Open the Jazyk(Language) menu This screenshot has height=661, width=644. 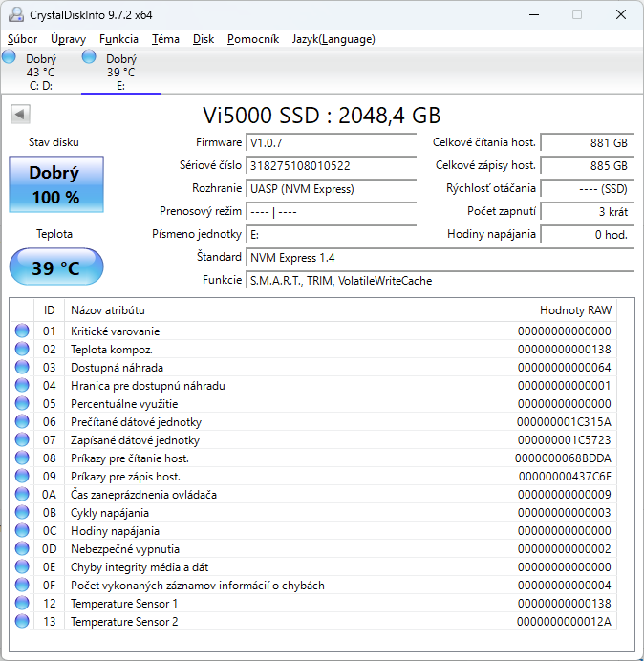(333, 39)
